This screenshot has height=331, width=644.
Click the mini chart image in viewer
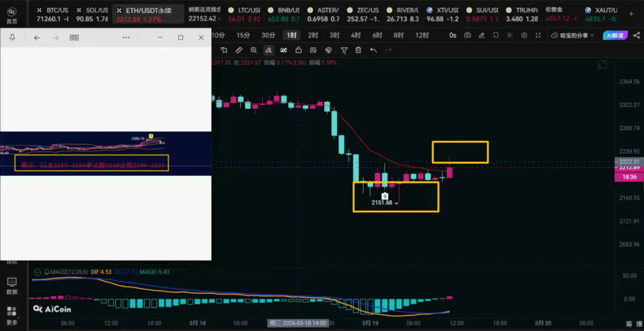tap(106, 153)
